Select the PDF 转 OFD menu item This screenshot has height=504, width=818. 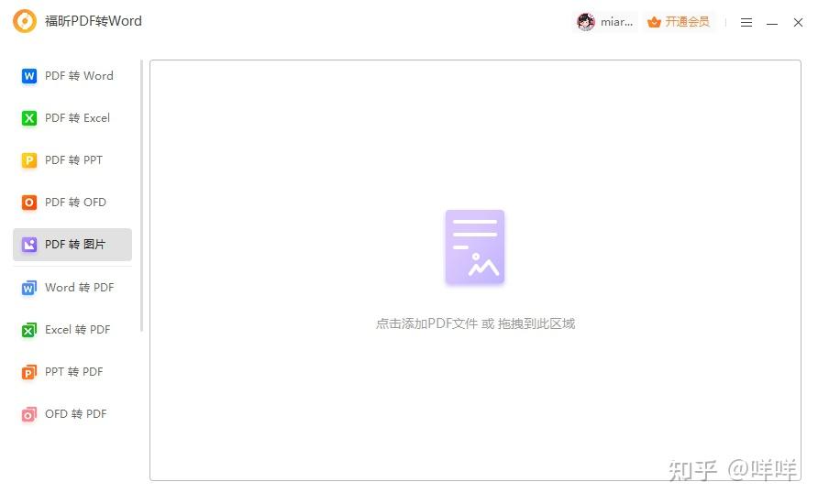click(72, 203)
